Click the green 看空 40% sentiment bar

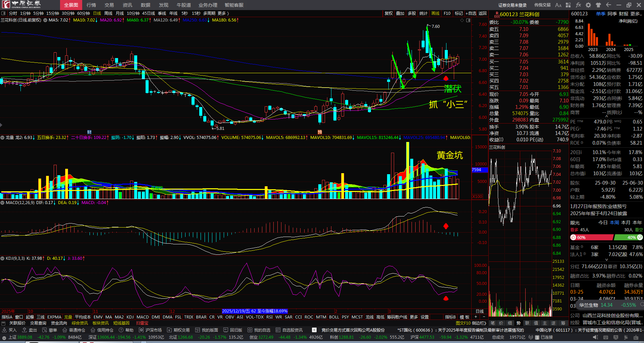[x=628, y=237]
